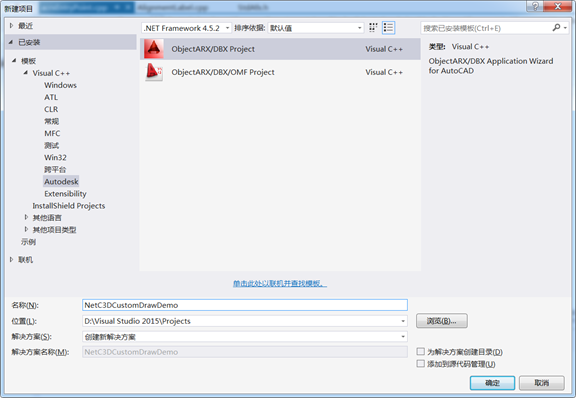Enable add to source control checkbox
Screen dimensions: 576x398
(x=421, y=364)
